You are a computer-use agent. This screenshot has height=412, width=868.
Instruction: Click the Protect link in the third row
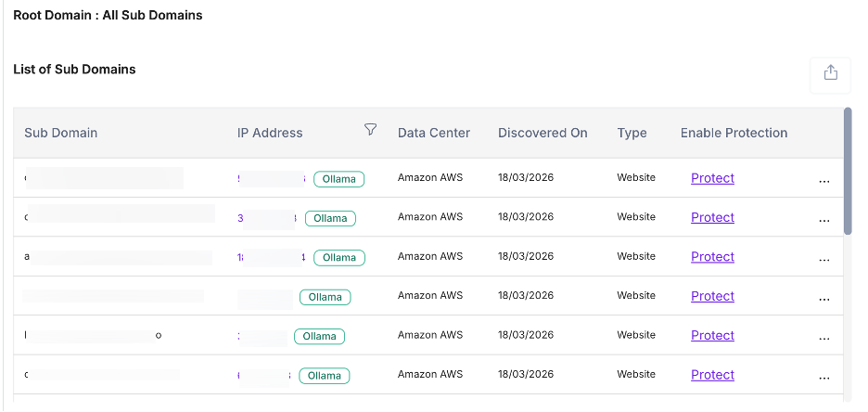pyautogui.click(x=712, y=257)
